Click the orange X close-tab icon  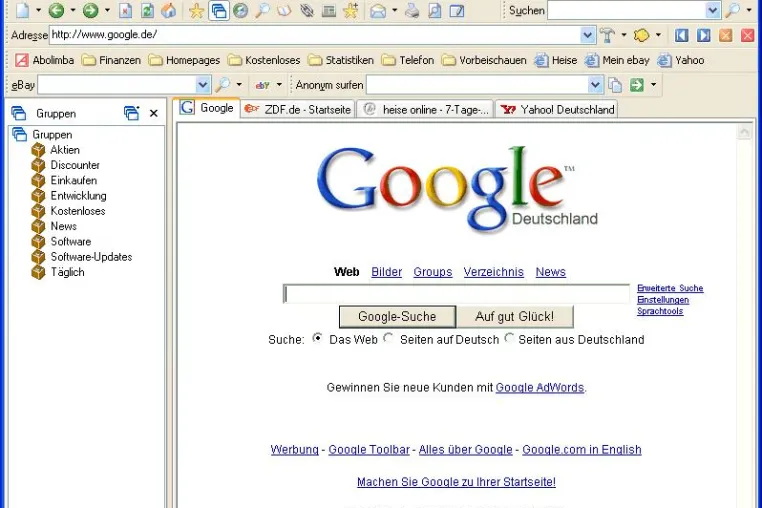tap(726, 35)
